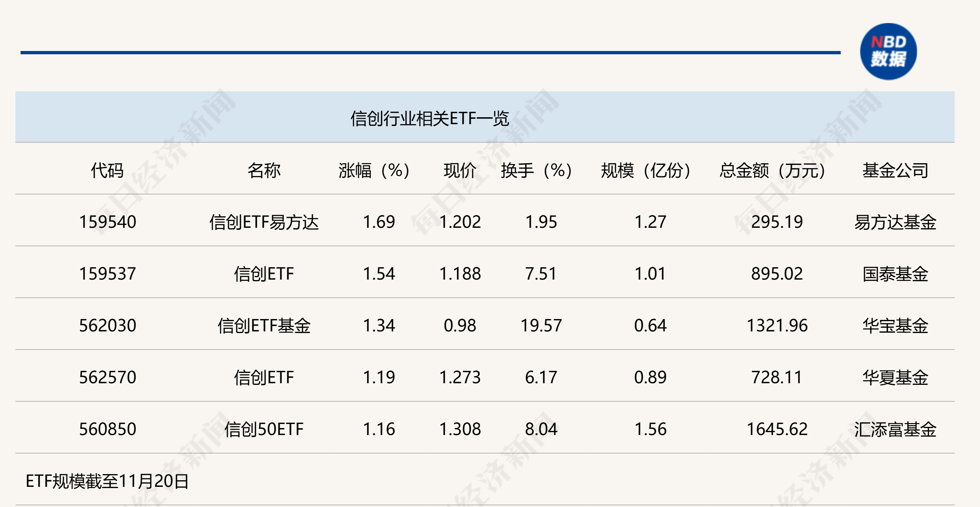Select name cell 信创50ETF
The image size is (980, 507).
pos(264,429)
